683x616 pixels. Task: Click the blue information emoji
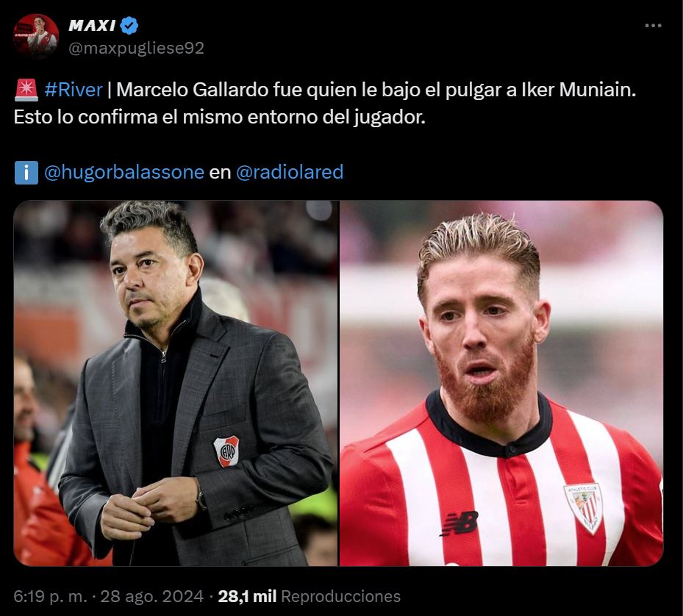point(26,173)
